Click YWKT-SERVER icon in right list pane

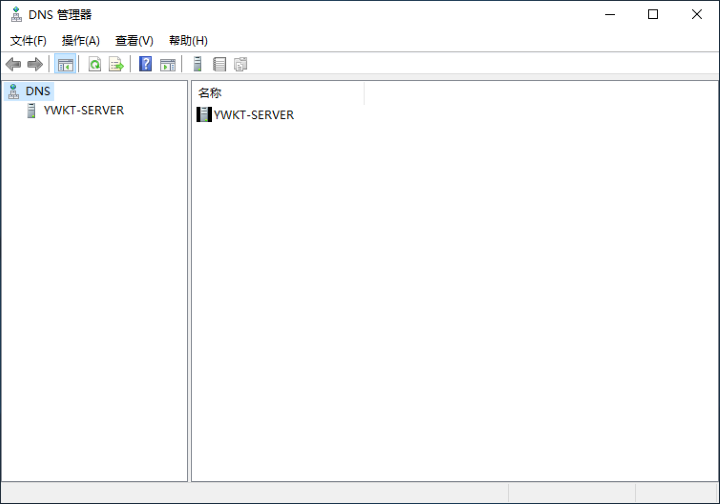pyautogui.click(x=204, y=115)
